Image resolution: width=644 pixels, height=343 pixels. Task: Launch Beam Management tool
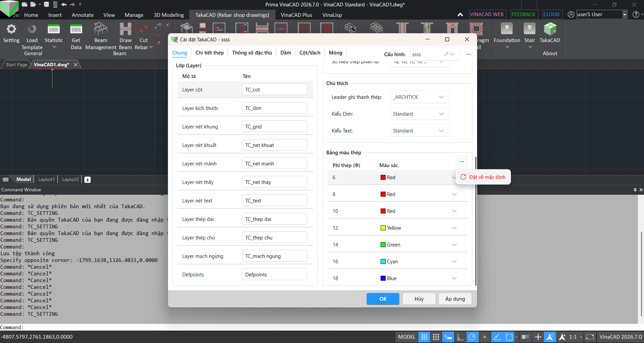click(101, 29)
